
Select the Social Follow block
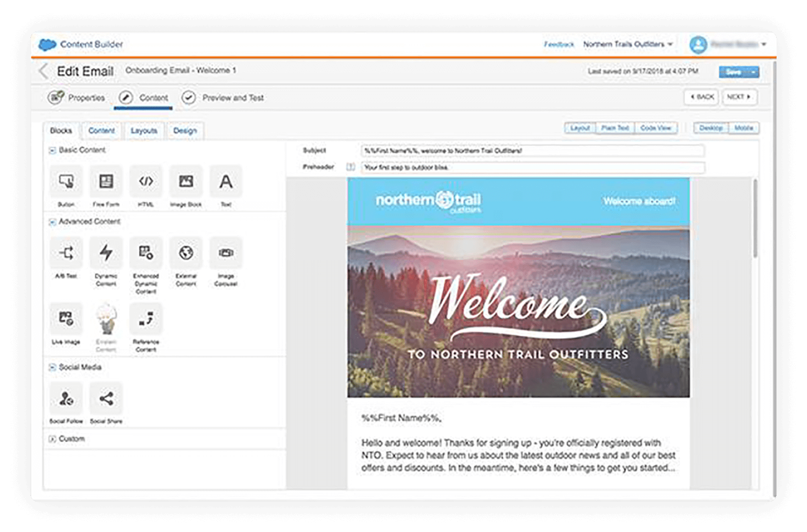pos(66,398)
